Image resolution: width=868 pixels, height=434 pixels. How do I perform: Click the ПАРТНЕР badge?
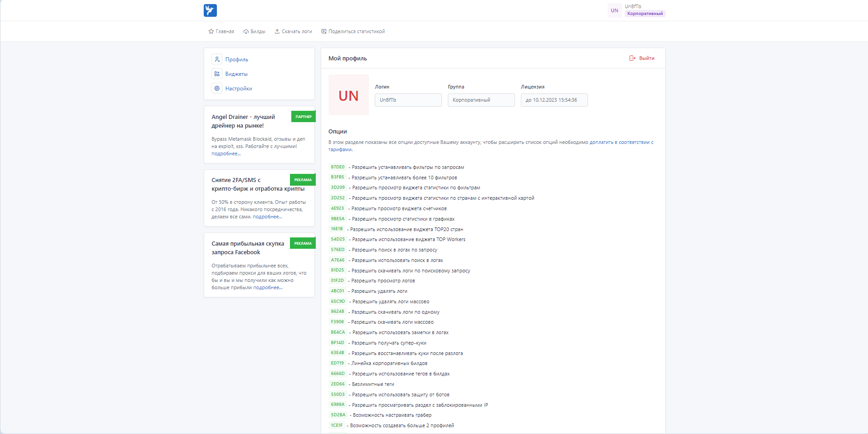[x=304, y=117]
